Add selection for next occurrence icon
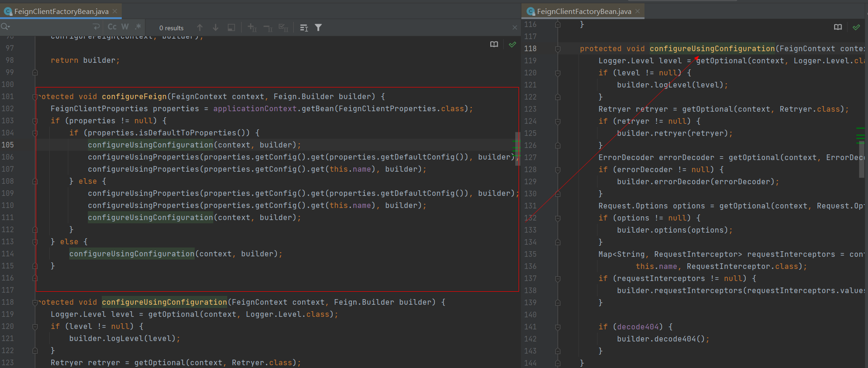 coord(252,27)
